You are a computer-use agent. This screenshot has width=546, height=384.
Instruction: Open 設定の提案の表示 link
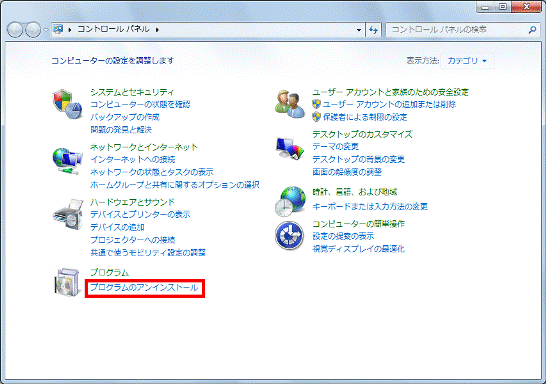pos(343,236)
